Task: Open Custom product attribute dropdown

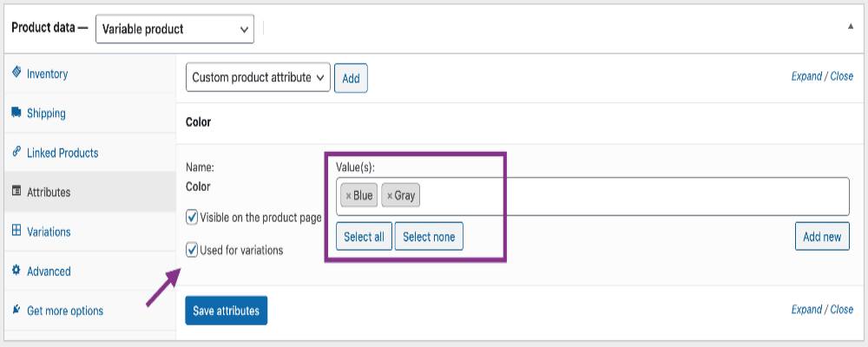Action: pyautogui.click(x=258, y=77)
